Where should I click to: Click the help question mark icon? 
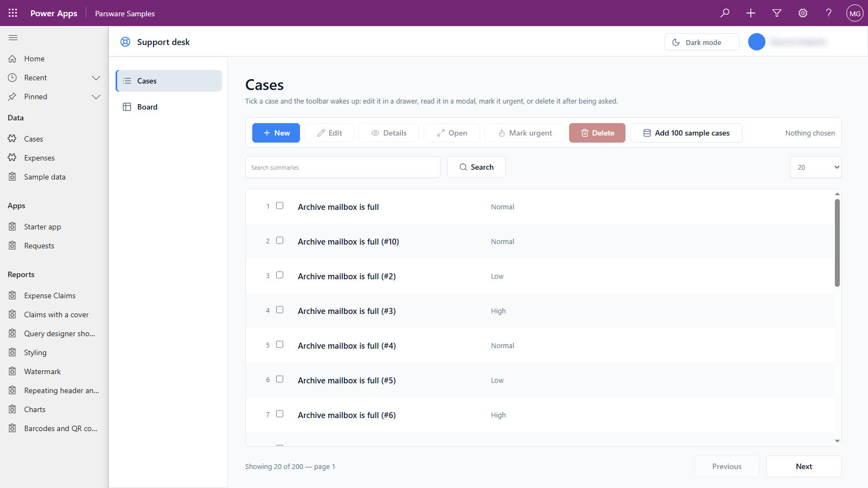click(x=829, y=13)
